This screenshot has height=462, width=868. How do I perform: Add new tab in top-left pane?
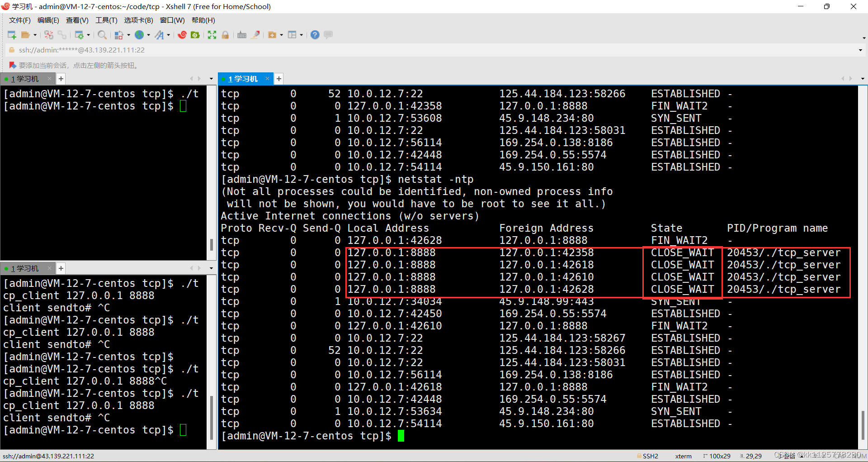[61, 79]
